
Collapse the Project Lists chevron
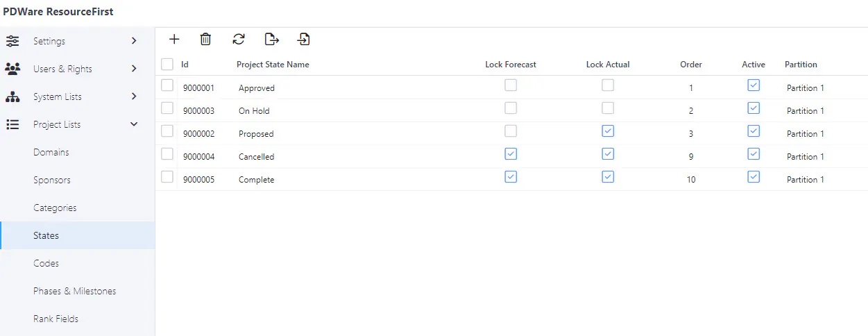tap(134, 124)
